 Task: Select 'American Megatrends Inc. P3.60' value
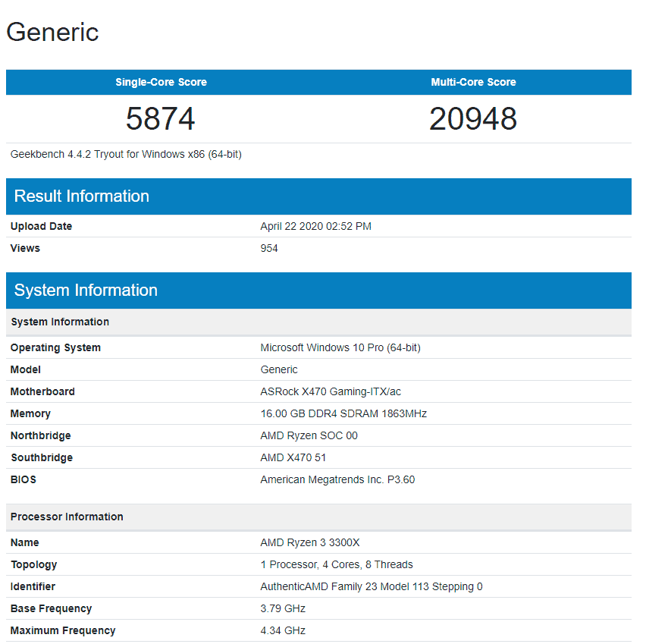point(338,479)
